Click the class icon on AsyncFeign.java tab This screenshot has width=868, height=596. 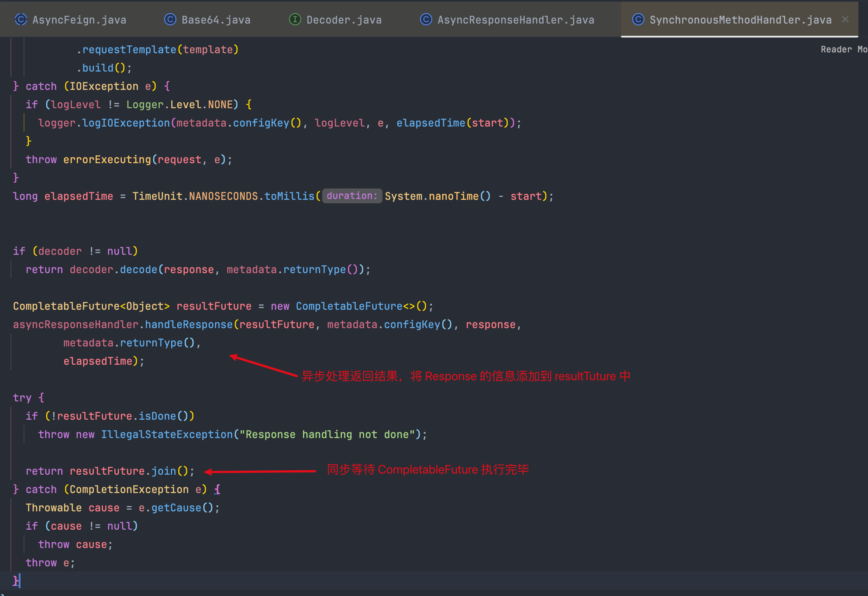tap(21, 19)
